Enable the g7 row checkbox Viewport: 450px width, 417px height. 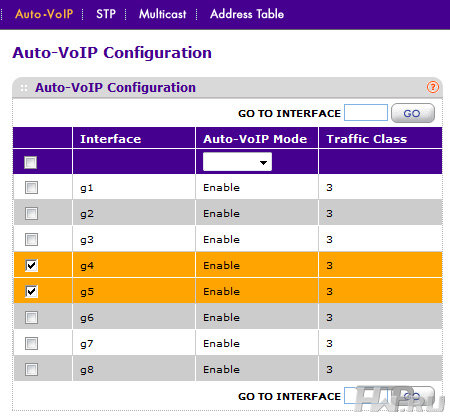[31, 343]
